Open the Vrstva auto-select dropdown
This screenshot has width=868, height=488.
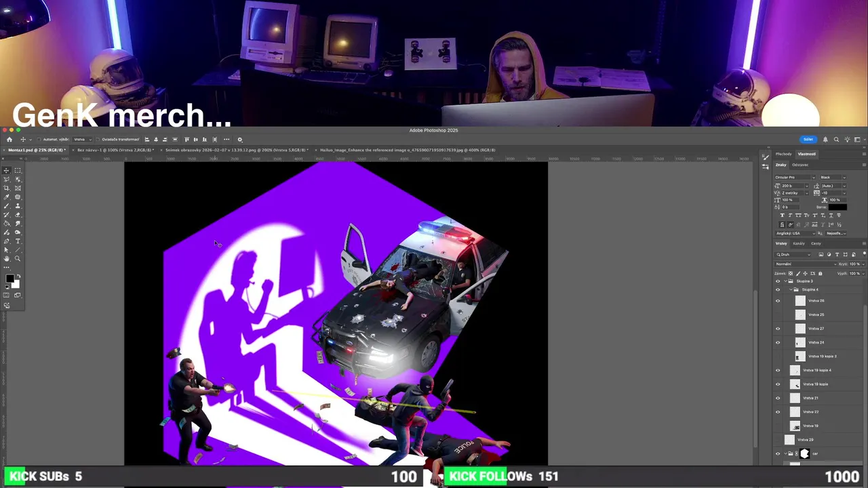82,139
